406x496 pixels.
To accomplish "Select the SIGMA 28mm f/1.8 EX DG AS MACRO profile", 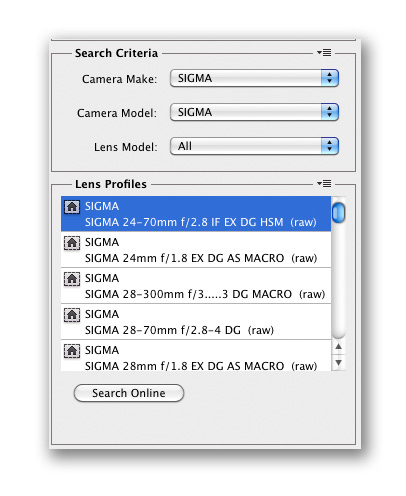I will [196, 355].
